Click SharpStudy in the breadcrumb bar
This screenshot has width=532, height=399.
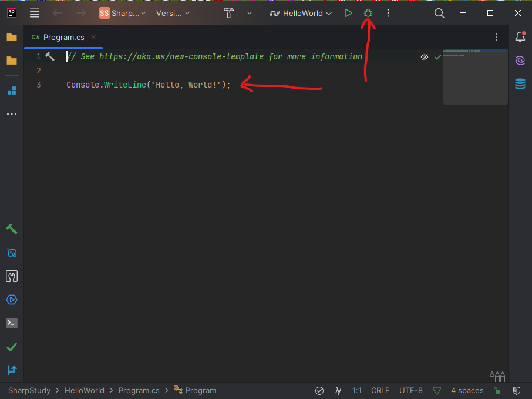(x=29, y=391)
